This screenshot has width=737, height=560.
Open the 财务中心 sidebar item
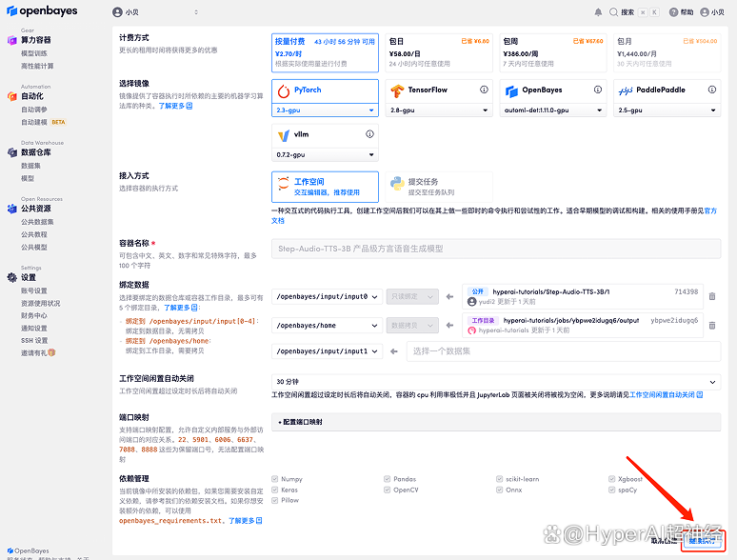(34, 315)
